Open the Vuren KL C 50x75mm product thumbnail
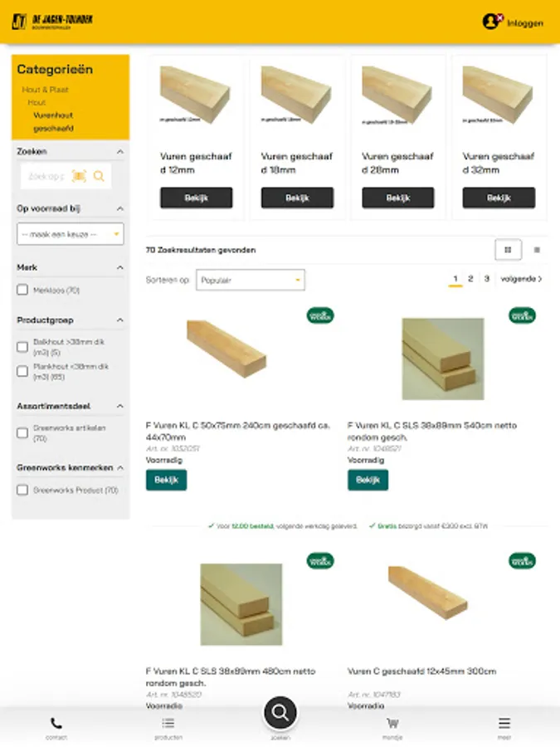This screenshot has height=747, width=560. pyautogui.click(x=226, y=349)
